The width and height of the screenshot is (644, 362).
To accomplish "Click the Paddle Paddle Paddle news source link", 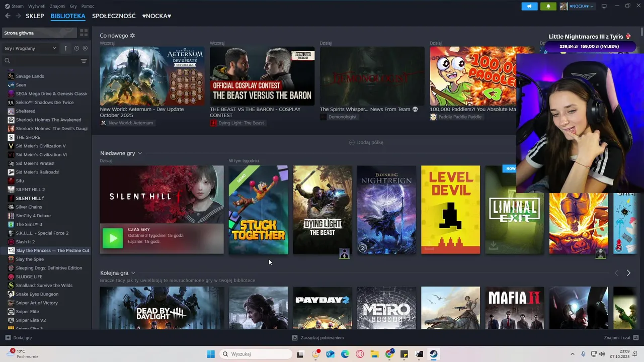I will click(x=456, y=117).
